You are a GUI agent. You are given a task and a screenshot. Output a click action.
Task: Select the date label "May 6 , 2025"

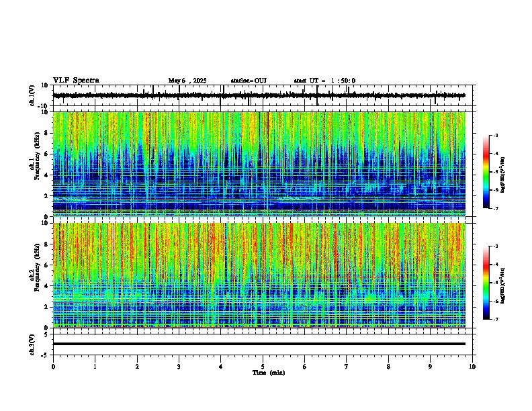(187, 81)
